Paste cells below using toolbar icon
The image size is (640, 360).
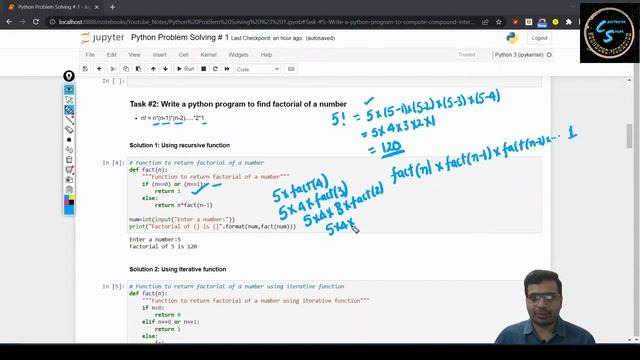coord(138,69)
